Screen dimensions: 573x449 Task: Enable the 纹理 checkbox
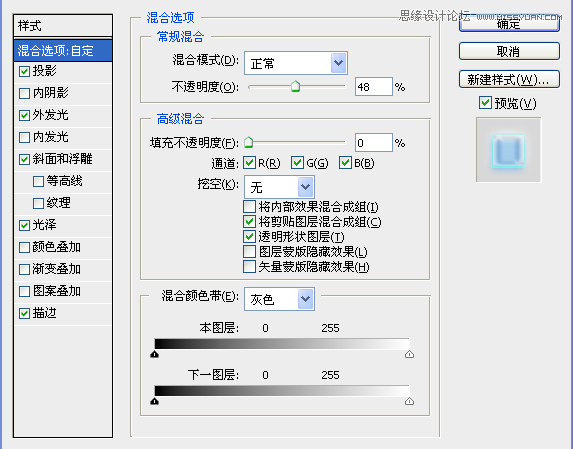tap(38, 203)
